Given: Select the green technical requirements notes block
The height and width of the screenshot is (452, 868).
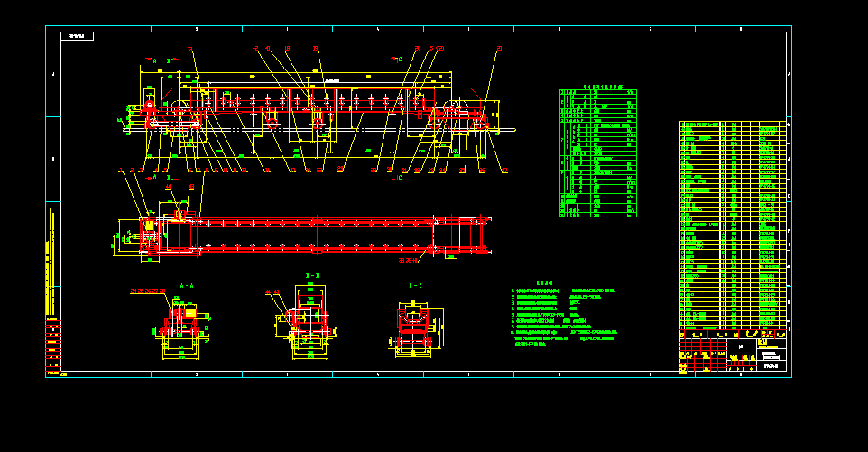Looking at the screenshot, I should (x=564, y=314).
